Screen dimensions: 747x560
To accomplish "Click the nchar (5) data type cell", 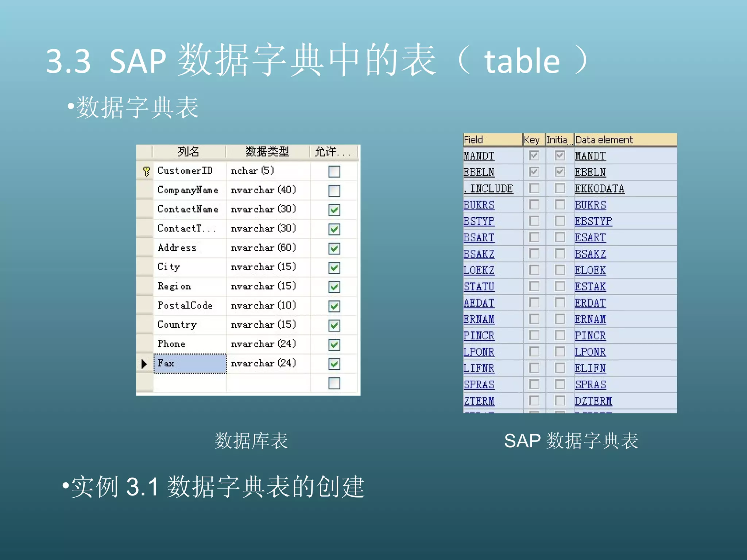I will (268, 171).
